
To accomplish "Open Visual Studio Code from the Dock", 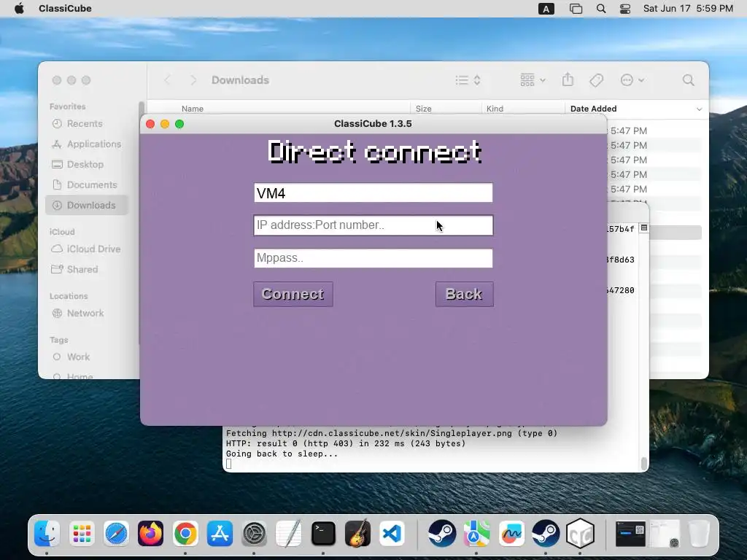I will coord(392,533).
